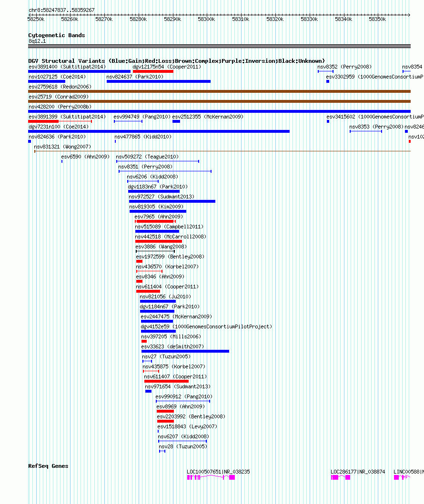Select dgv4152e59 (1000GenomesConsortiumPilotProject) label
Image resolution: width=424 pixels, height=504 pixels.
click(x=206, y=326)
